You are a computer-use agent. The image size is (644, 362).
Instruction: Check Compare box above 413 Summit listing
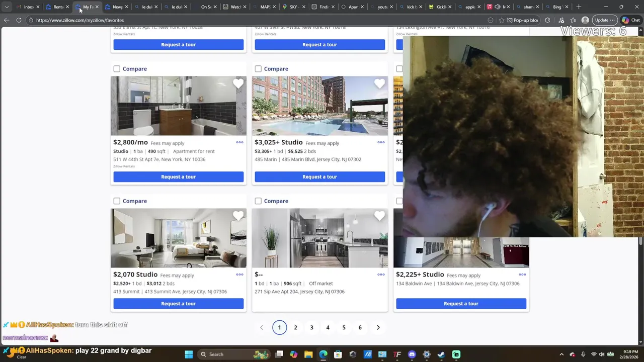117,201
